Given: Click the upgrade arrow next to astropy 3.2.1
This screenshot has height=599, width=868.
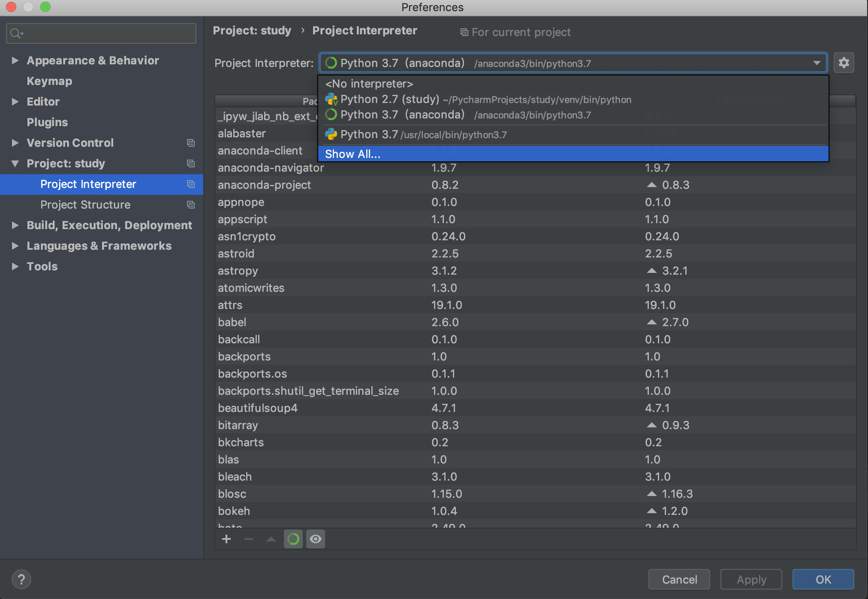Looking at the screenshot, I should pos(651,271).
